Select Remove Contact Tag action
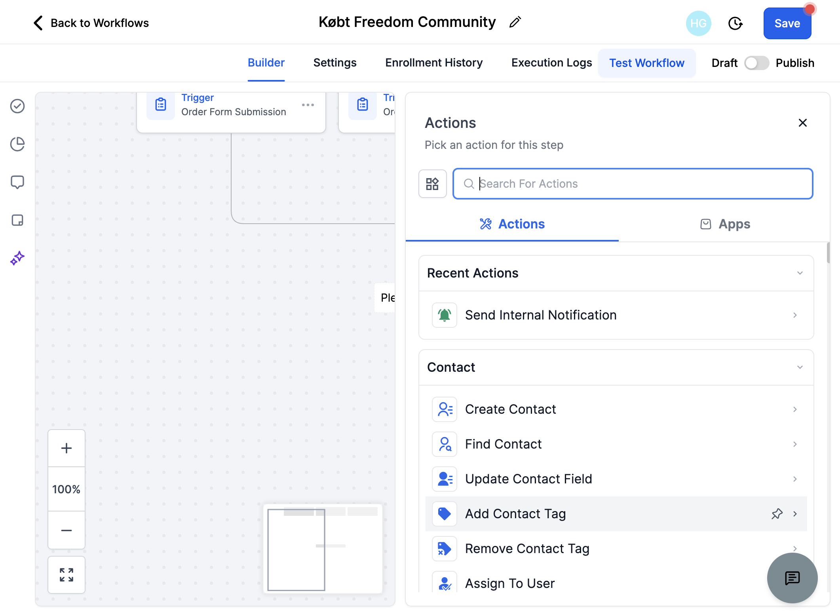Viewport: 840px width, 616px height. (x=616, y=549)
